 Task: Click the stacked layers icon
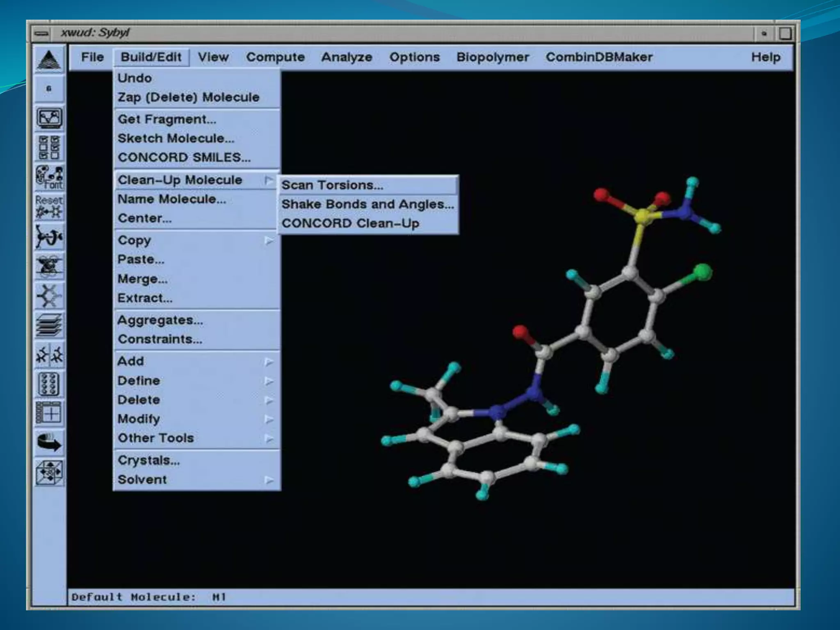49,325
